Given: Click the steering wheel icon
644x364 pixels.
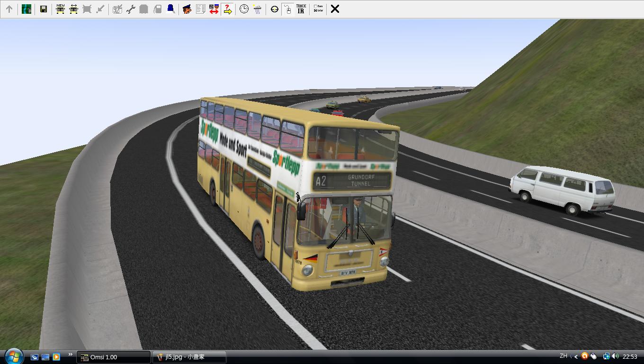Looking at the screenshot, I should pyautogui.click(x=274, y=9).
